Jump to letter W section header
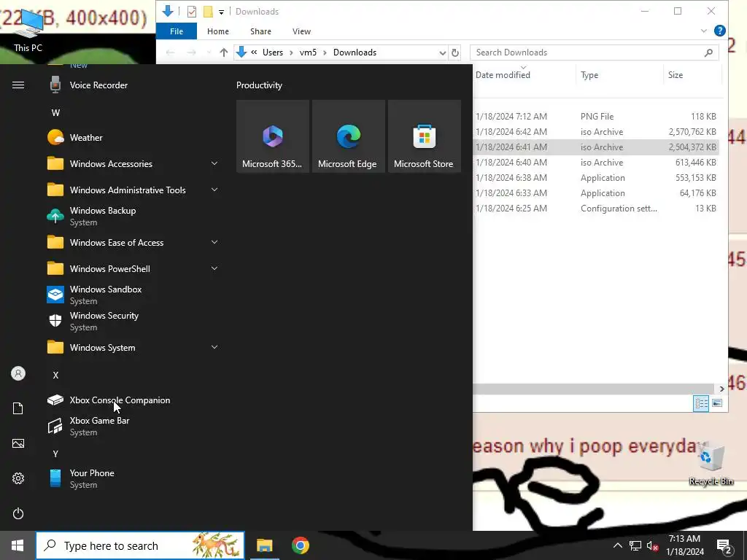This screenshot has width=747, height=560. (55, 113)
